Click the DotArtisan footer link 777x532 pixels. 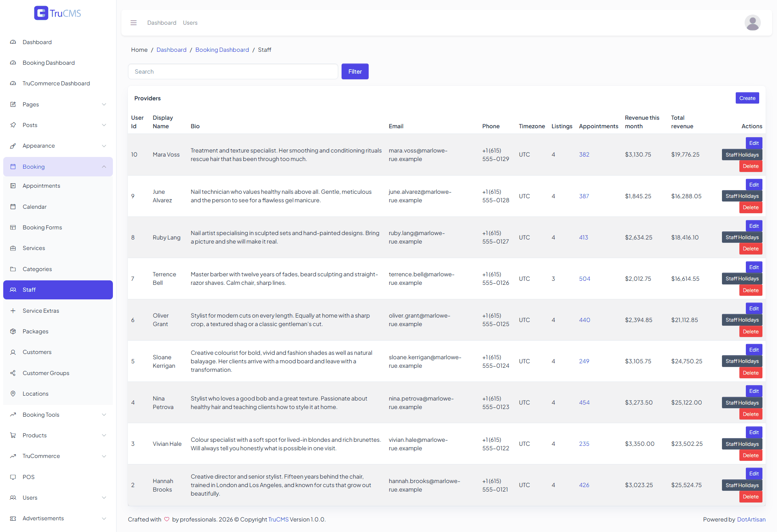pos(751,519)
